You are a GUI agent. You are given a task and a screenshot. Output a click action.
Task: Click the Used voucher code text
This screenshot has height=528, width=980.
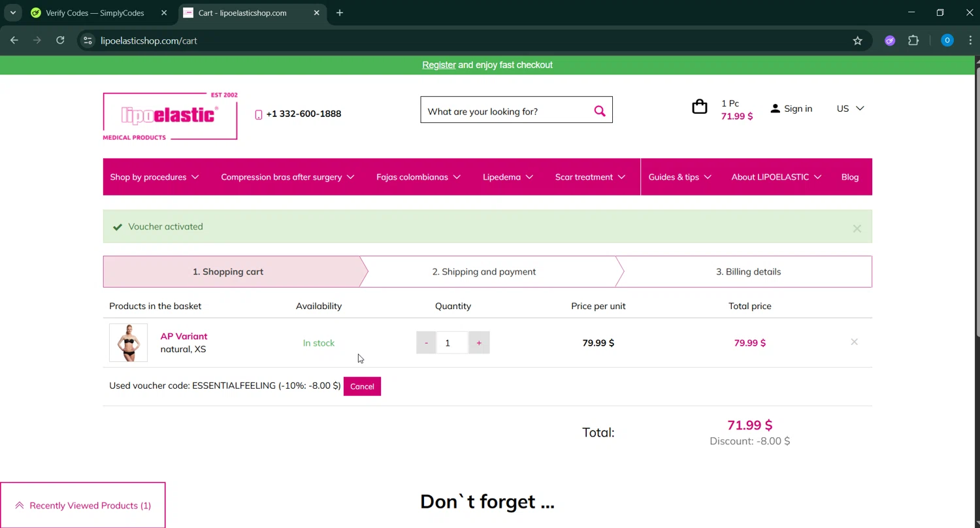pos(225,386)
